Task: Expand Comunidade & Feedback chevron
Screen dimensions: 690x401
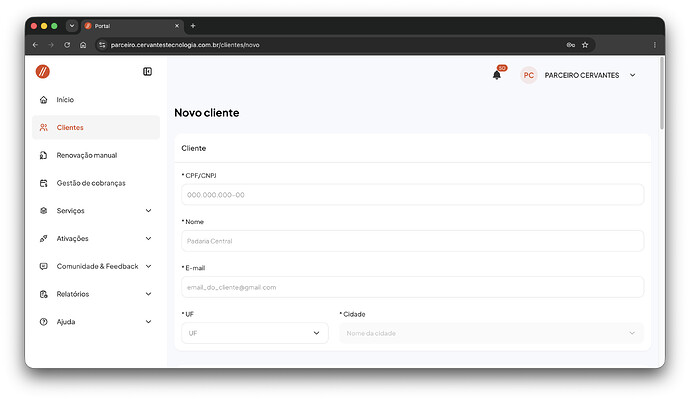Action: click(x=149, y=266)
